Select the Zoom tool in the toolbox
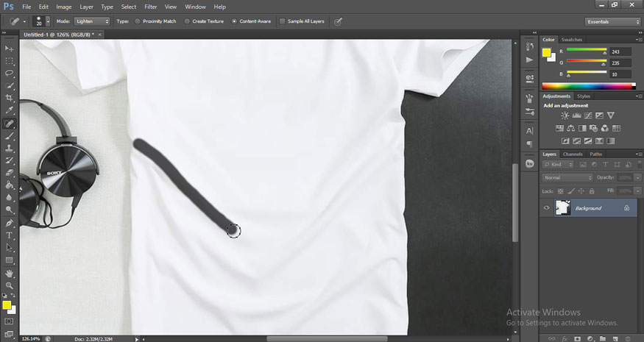The image size is (644, 342). pos(9,285)
